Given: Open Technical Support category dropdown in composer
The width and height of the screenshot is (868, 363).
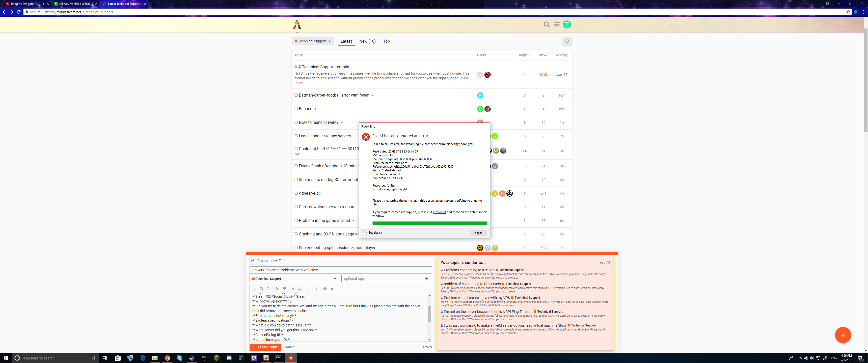Looking at the screenshot, I should point(294,279).
